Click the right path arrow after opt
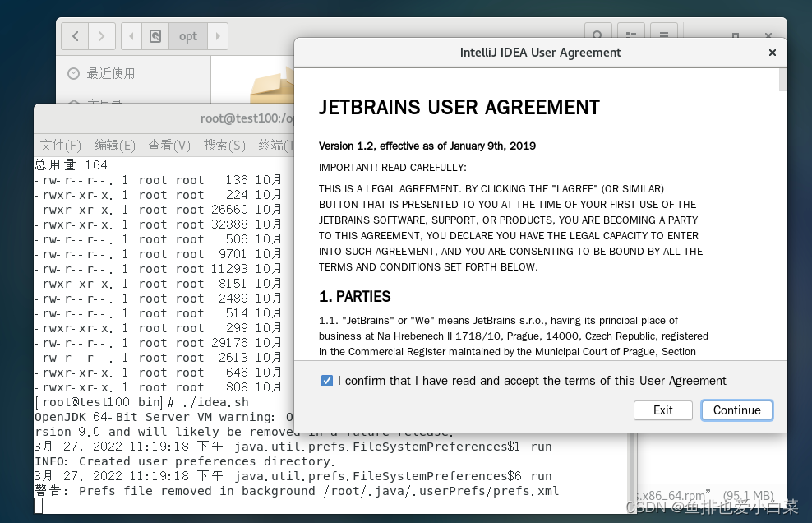This screenshot has height=523, width=812. [x=218, y=36]
